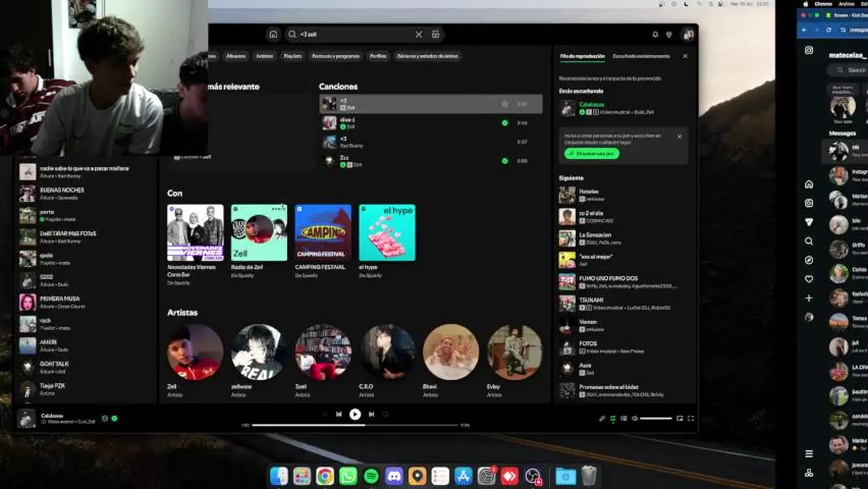
Task: Toggle the lyrics microphone icon
Action: 602,418
